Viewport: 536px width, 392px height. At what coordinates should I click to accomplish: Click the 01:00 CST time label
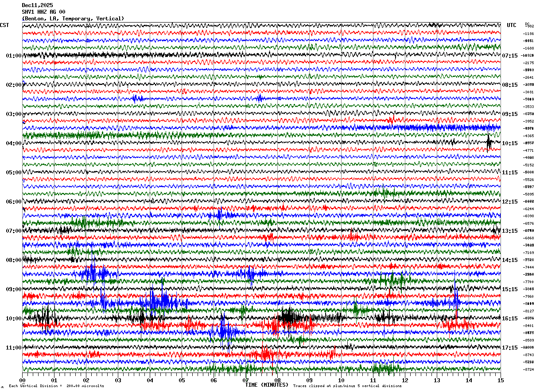[x=14, y=56]
